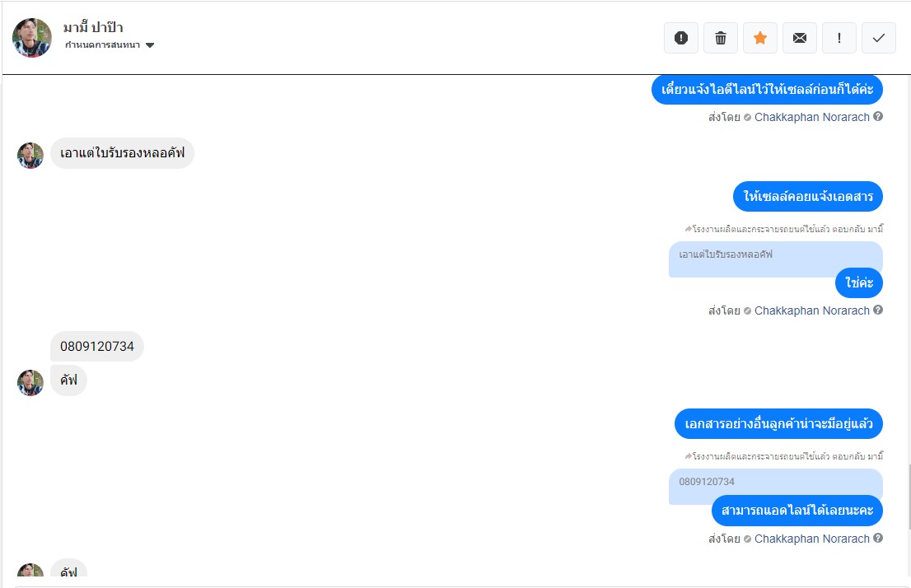
Task: Toggle the orange star follow-up flag
Action: 760,38
